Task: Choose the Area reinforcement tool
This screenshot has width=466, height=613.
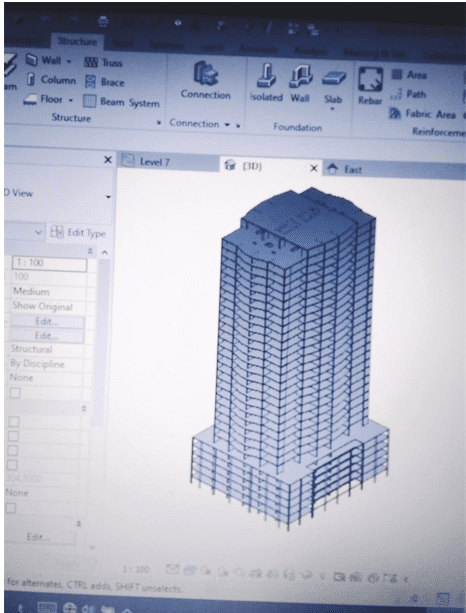Action: (409, 74)
